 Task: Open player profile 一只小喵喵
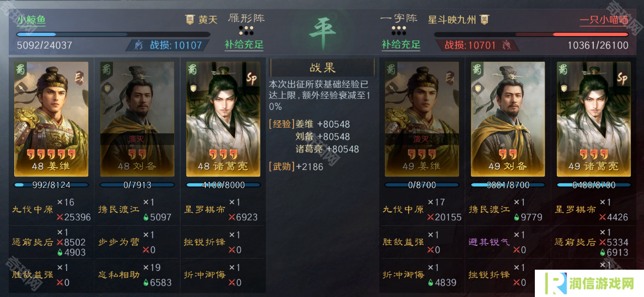[604, 20]
